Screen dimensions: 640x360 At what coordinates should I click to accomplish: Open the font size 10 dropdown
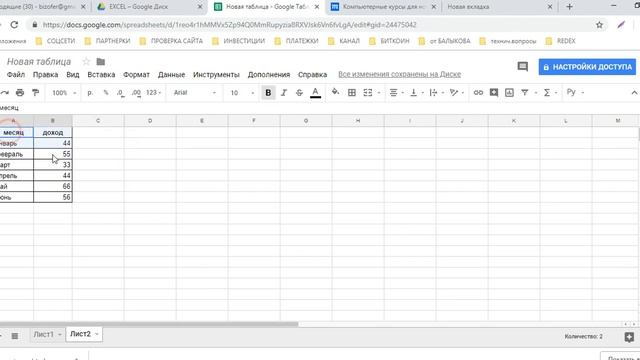[242, 93]
